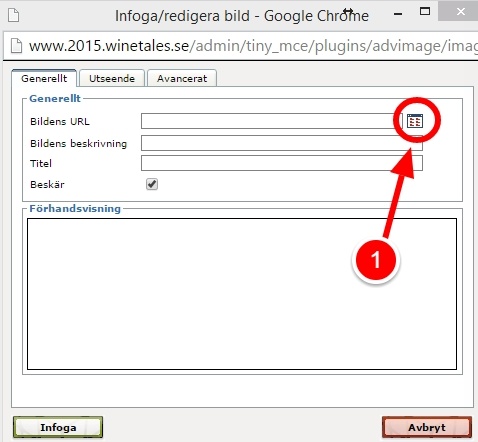Click the Bildens URL label

click(x=60, y=121)
